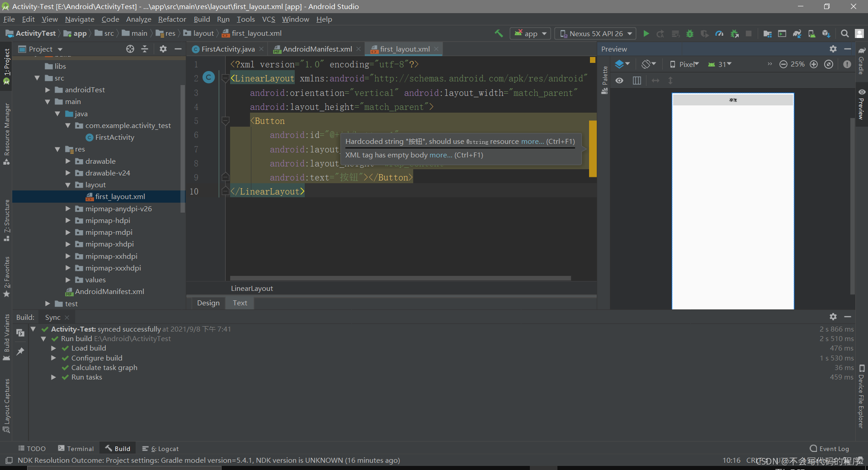Open the Refactor menu
The image size is (868, 470).
pos(172,19)
